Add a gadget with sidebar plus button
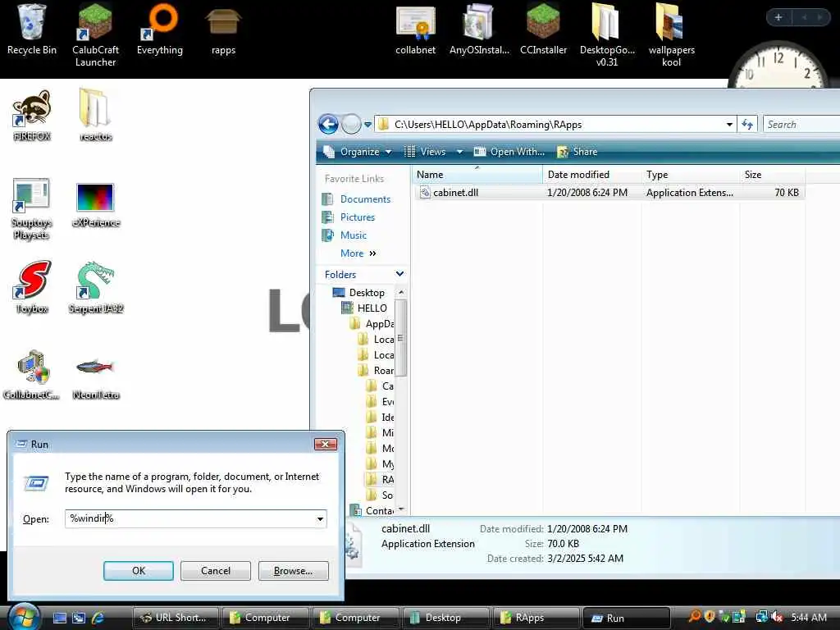The image size is (840, 630). click(x=778, y=18)
